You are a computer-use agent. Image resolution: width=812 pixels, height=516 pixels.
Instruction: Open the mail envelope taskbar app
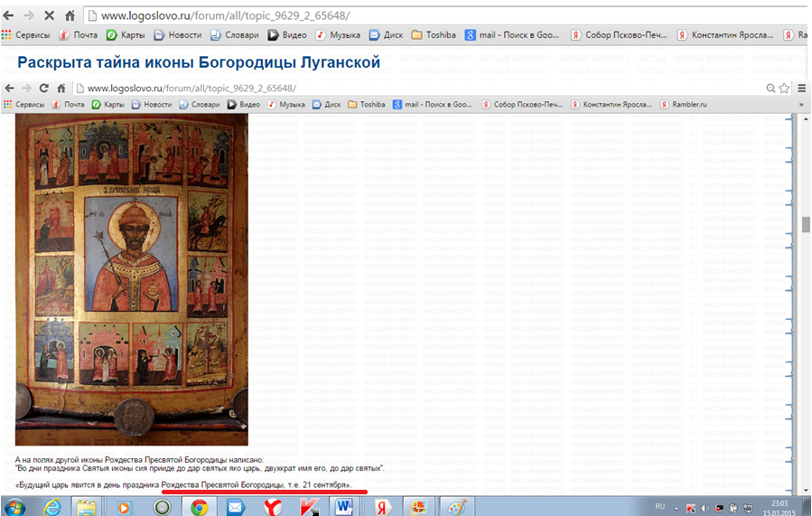coord(236,507)
